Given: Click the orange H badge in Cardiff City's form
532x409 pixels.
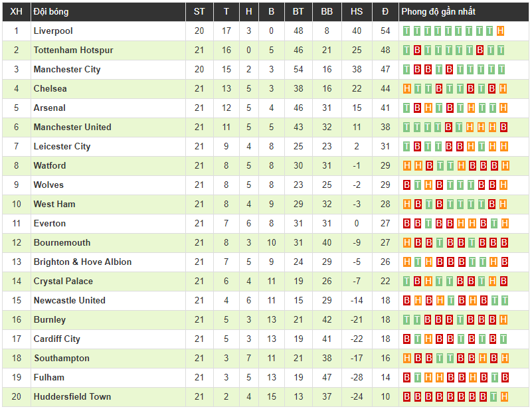Looking at the screenshot, I should pos(430,339).
